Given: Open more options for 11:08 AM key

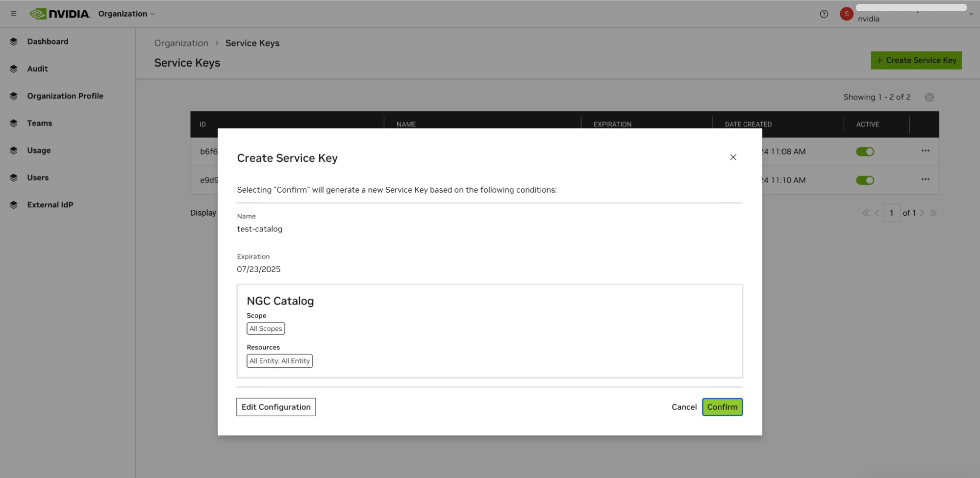Looking at the screenshot, I should pos(925,151).
